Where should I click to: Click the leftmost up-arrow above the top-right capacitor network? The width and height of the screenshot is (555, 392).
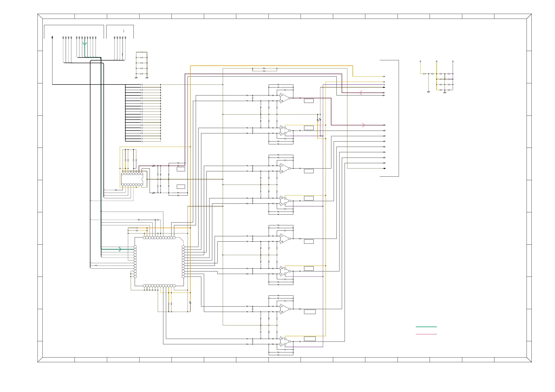[420, 62]
